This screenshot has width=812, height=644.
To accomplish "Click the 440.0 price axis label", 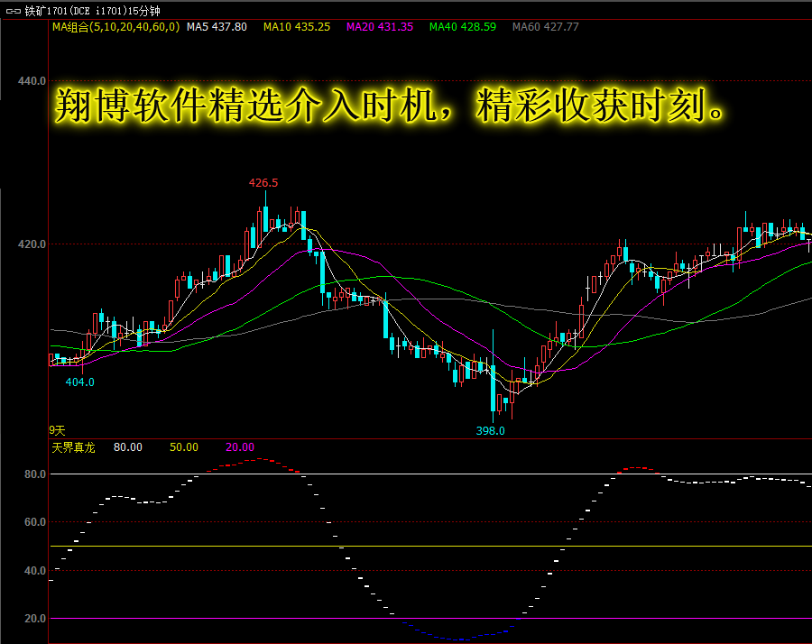I will click(x=32, y=81).
